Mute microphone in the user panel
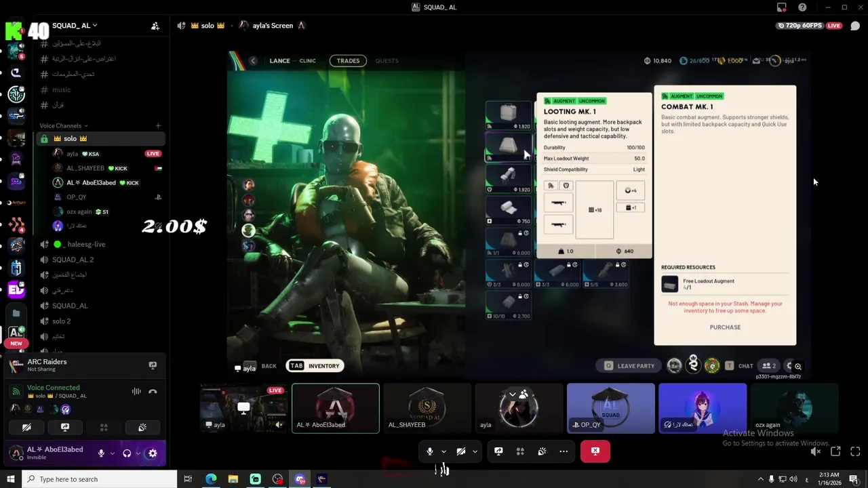 (x=101, y=453)
